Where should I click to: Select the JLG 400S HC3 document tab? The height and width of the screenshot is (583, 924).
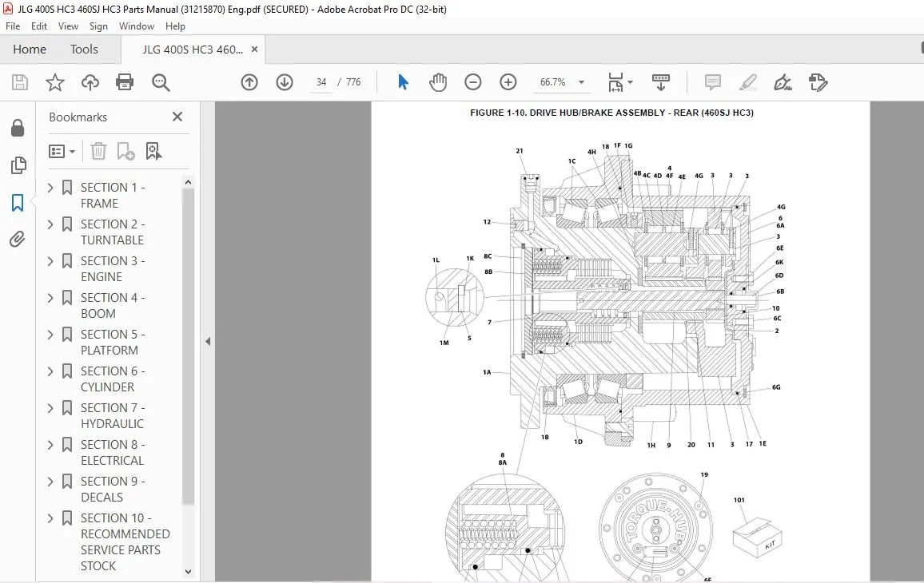[x=193, y=50]
